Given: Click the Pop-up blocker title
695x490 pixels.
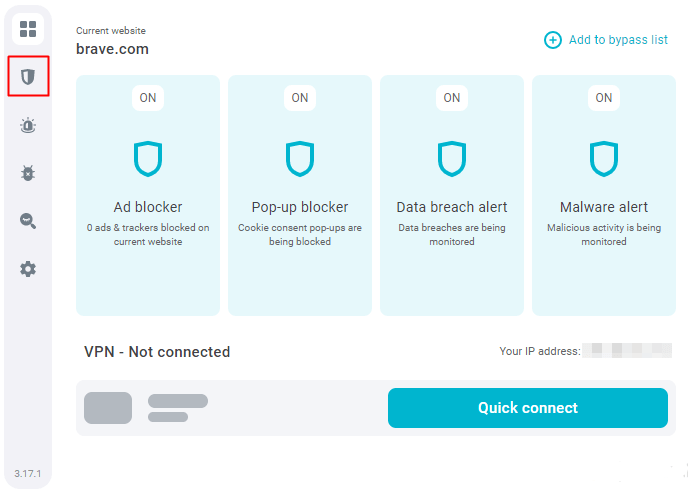Looking at the screenshot, I should (x=300, y=207).
